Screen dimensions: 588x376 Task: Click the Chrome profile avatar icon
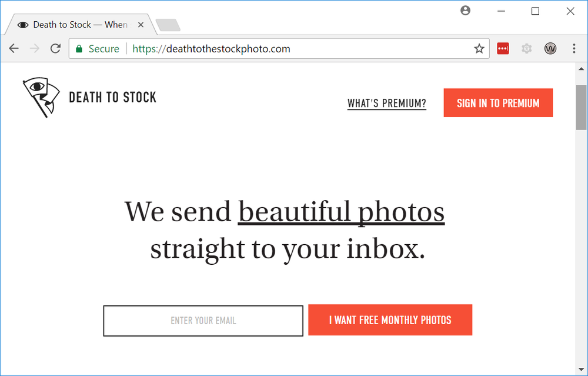click(x=465, y=11)
